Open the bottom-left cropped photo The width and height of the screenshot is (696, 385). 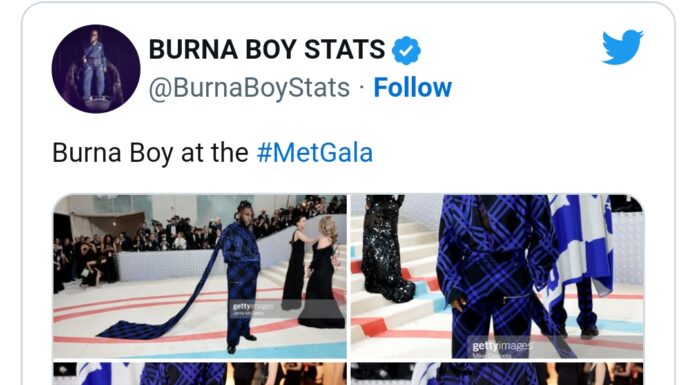click(200, 373)
